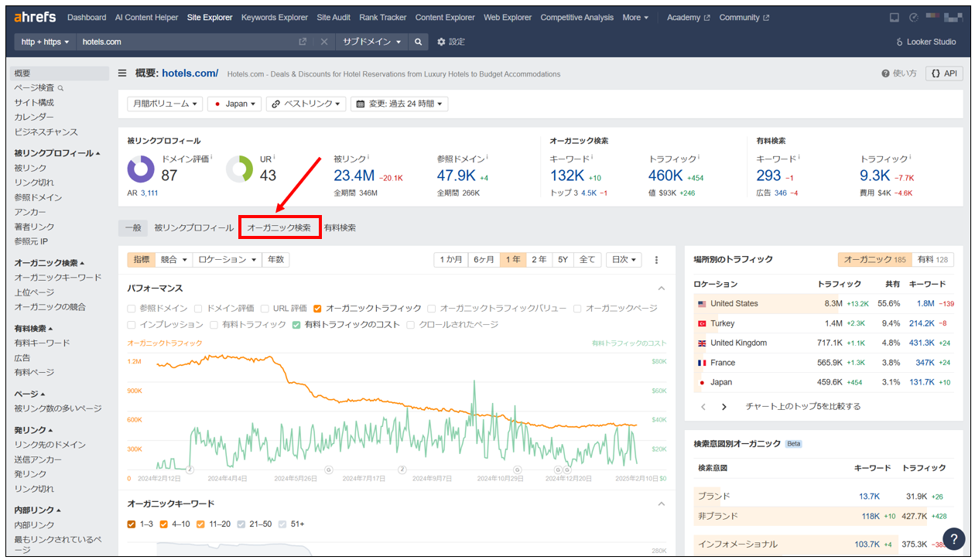Collapse the パフォーマンス section
975x560 pixels.
pos(662,289)
